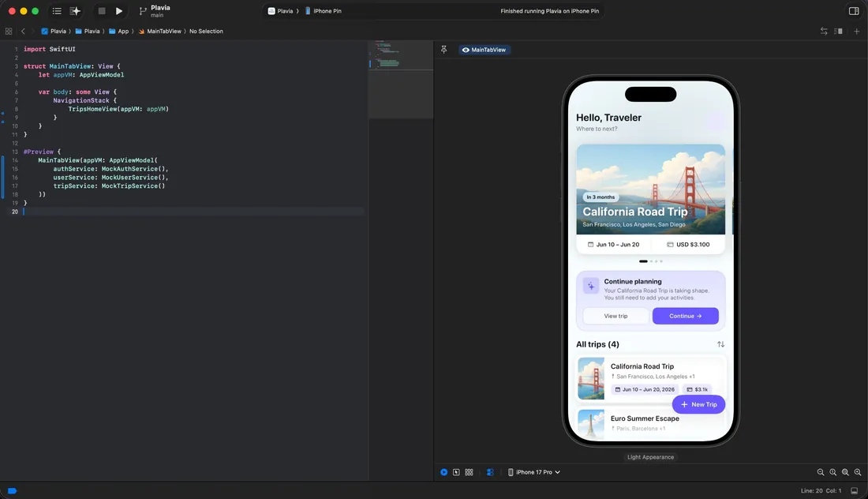868x499 pixels.
Task: Open preview Variants grid icon
Action: coord(469,472)
